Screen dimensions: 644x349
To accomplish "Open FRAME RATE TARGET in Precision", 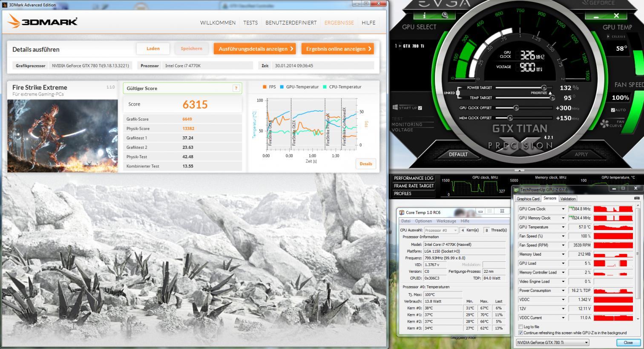I will pos(413,186).
